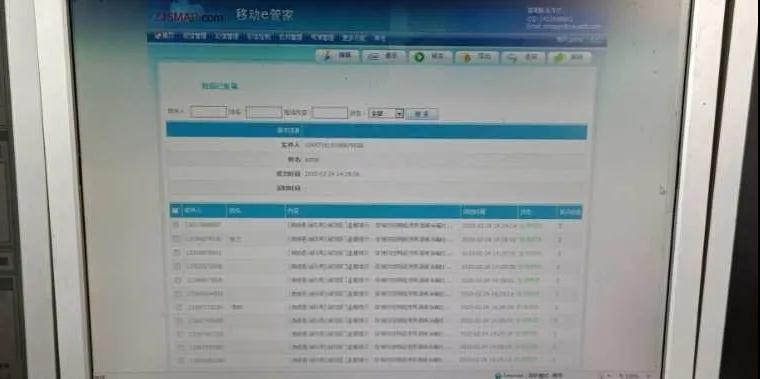
Task: Click the toolbar button with the gray return arrow
Action: coord(524,58)
